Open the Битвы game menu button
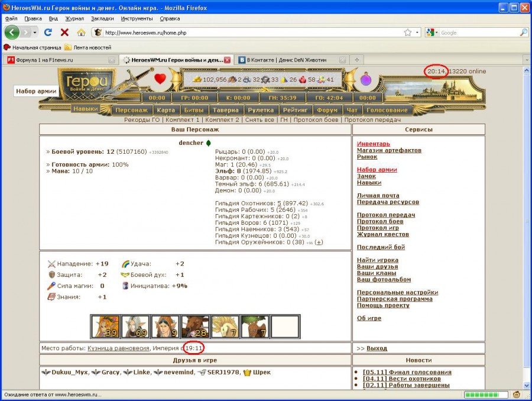 (x=194, y=110)
